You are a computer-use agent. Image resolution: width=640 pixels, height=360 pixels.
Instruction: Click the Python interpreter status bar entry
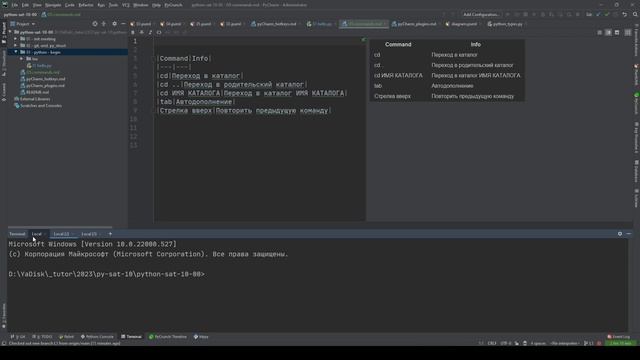point(564,343)
